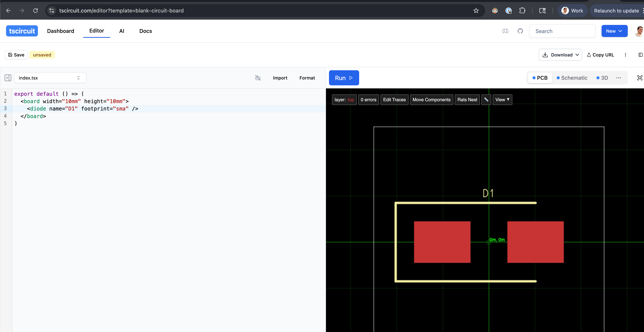Click the right sidebar layout icon
Screen dimensions: 644x332
point(640,55)
